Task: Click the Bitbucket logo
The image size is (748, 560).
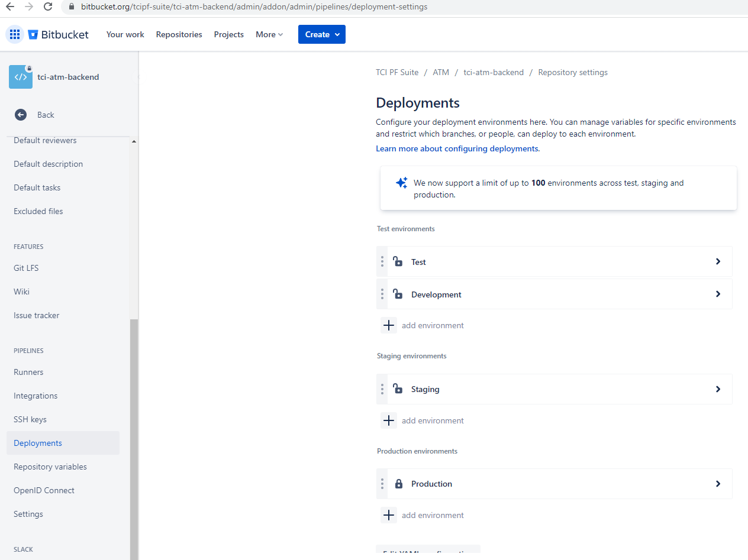Action: (58, 34)
